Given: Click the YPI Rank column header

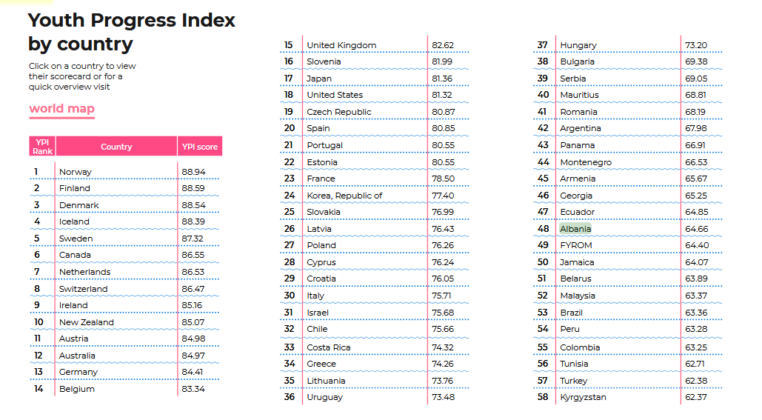Looking at the screenshot, I should tap(42, 147).
